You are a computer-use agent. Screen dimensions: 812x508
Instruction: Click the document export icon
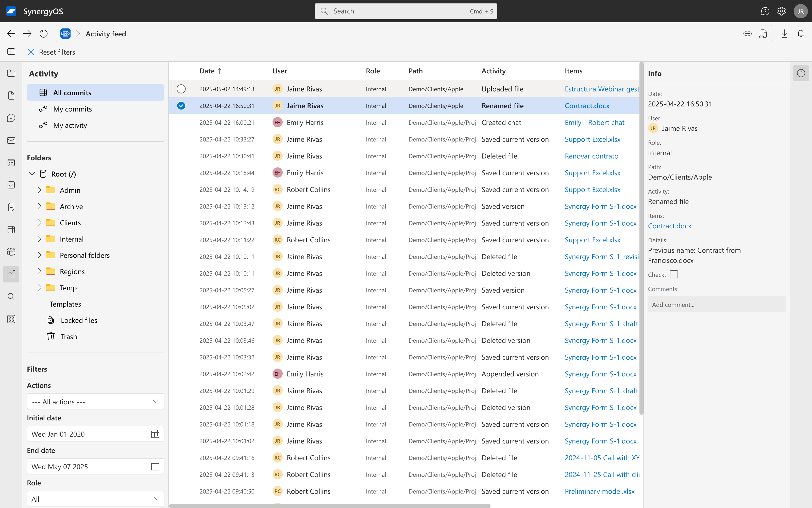coord(763,34)
